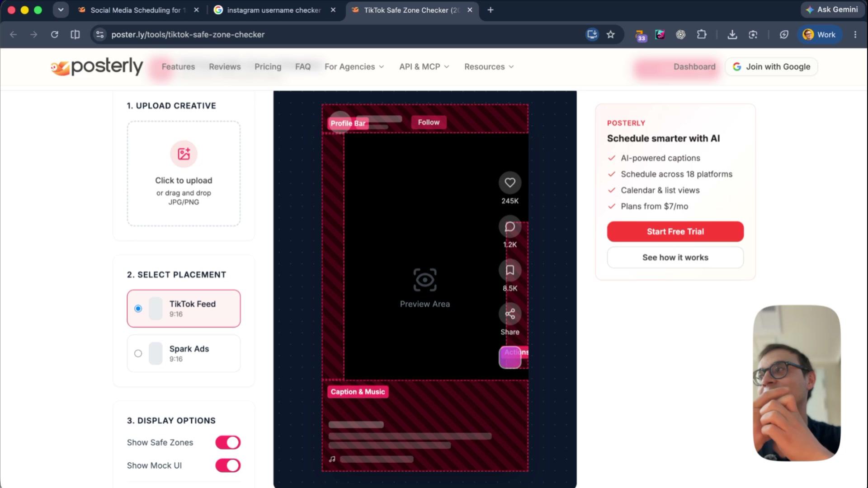Select the TikTok Feed radio button
This screenshot has height=488, width=868.
click(138, 309)
